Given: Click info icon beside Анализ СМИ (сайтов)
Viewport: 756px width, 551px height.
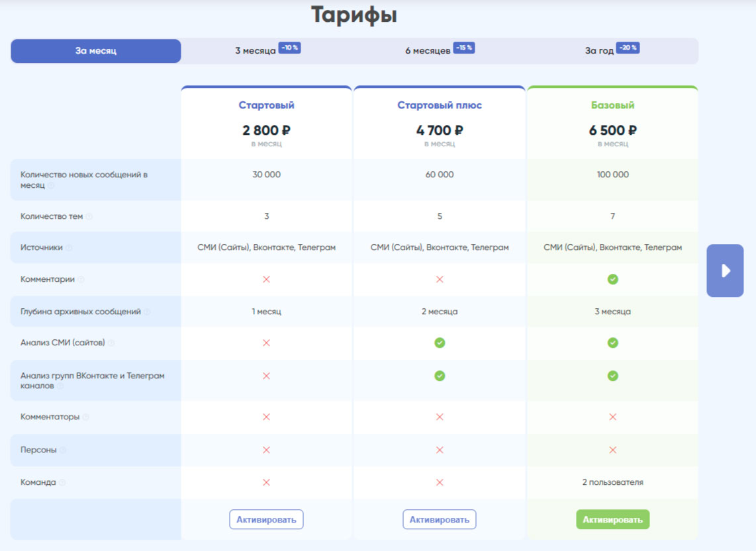Looking at the screenshot, I should (x=111, y=343).
